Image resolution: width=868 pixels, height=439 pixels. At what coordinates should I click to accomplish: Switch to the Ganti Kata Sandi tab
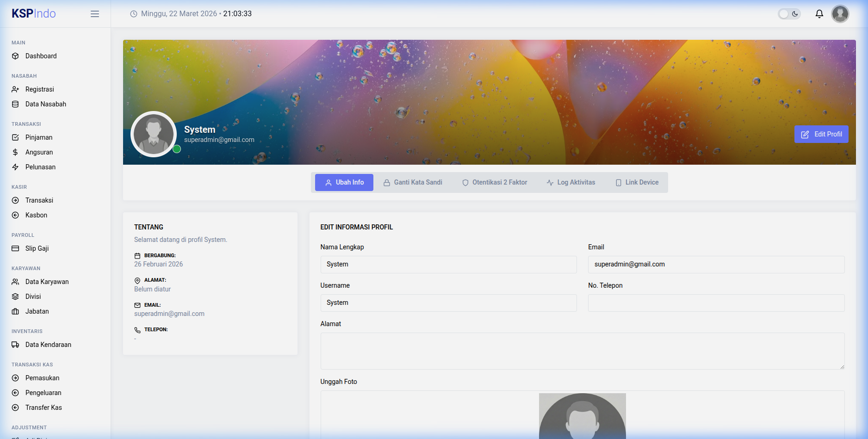[x=412, y=182]
